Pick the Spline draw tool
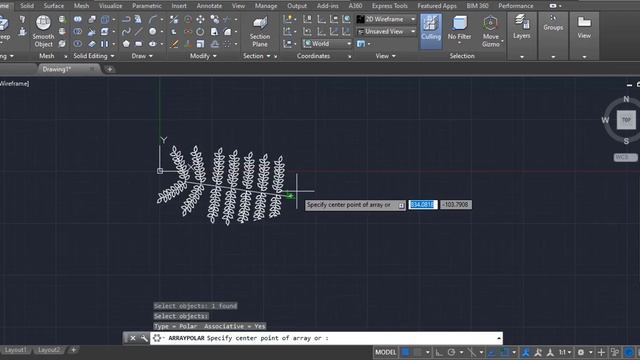The width and height of the screenshot is (640, 360). point(126,31)
